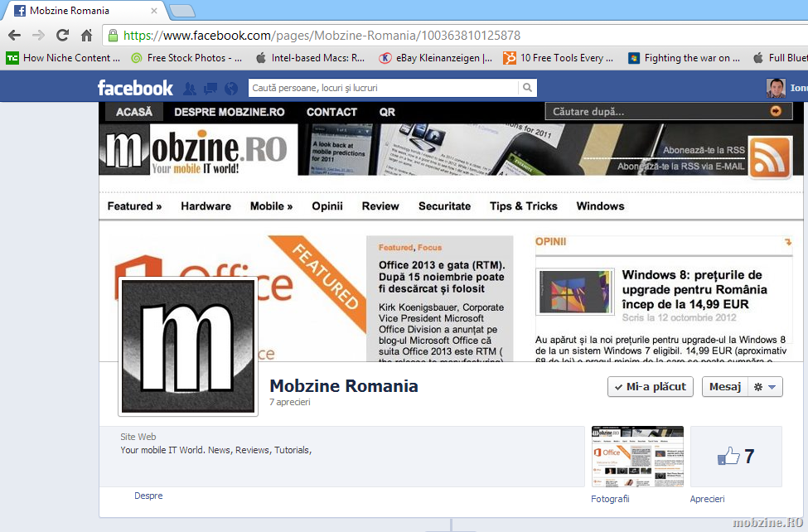This screenshot has width=808, height=532.
Task: Open the thumbs-up Aprecieri box showing 7
Action: (x=736, y=456)
